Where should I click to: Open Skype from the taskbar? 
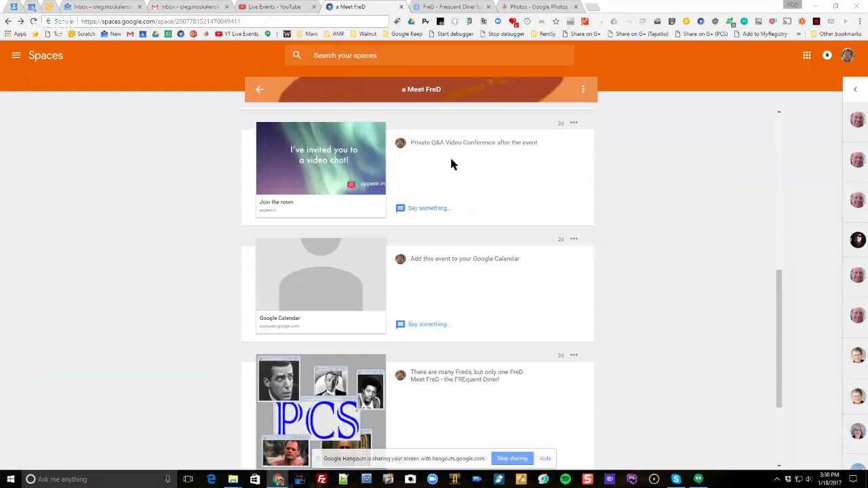click(675, 479)
